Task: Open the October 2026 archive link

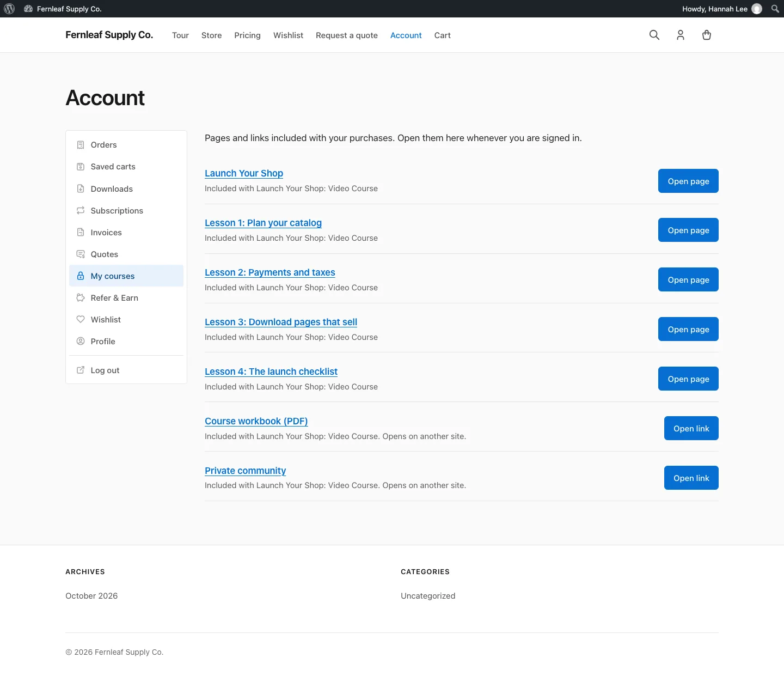Action: 91,596
